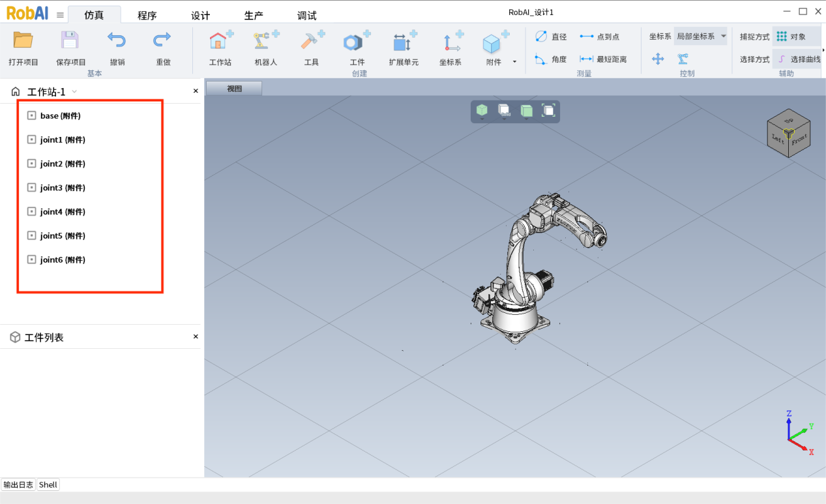Screen dimensions: 826x504
Task: Click the green solid cube view icon
Action: tap(482, 111)
